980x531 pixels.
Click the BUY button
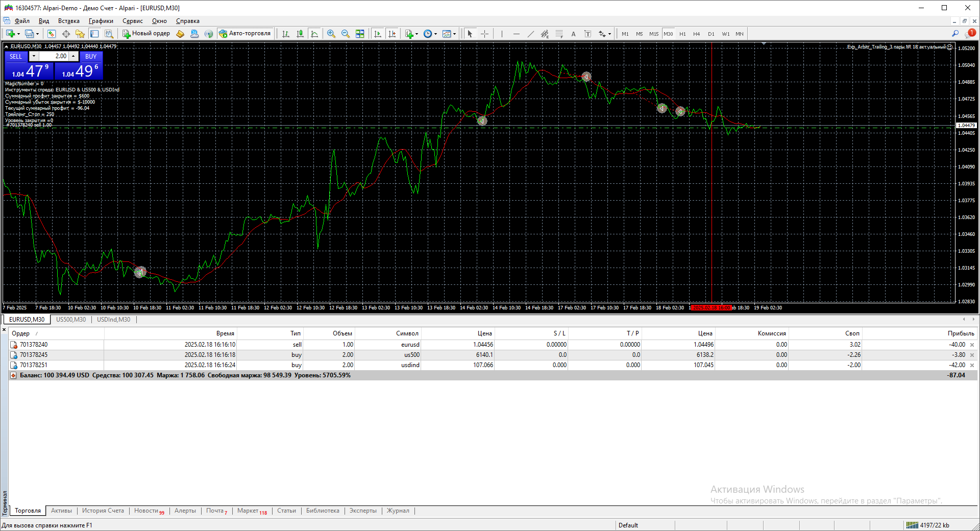click(x=91, y=56)
